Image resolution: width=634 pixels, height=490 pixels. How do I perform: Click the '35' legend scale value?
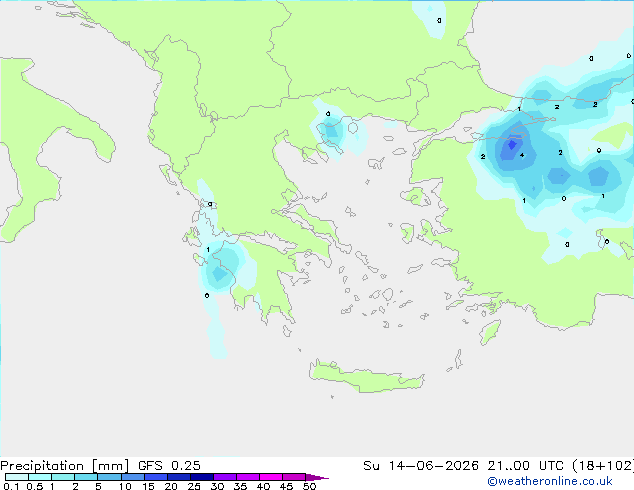click(x=240, y=486)
